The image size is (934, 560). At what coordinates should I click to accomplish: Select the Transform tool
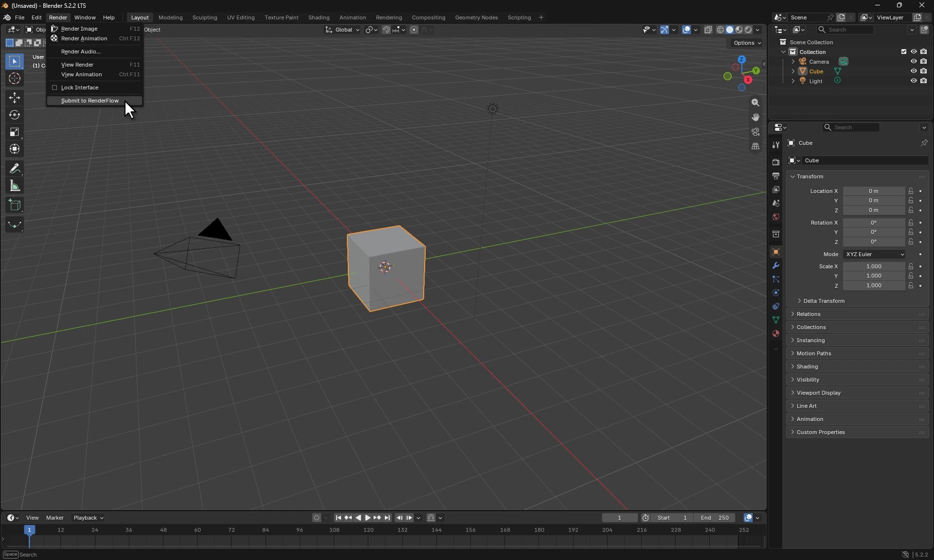pyautogui.click(x=15, y=149)
